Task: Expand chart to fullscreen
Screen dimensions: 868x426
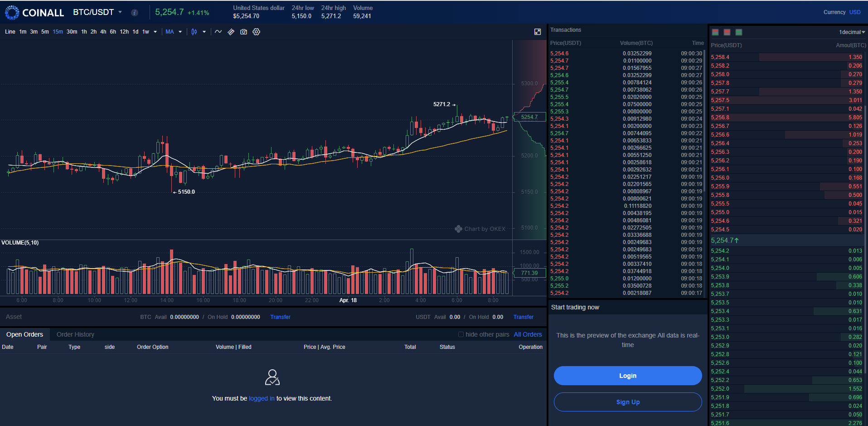Action: click(x=538, y=32)
